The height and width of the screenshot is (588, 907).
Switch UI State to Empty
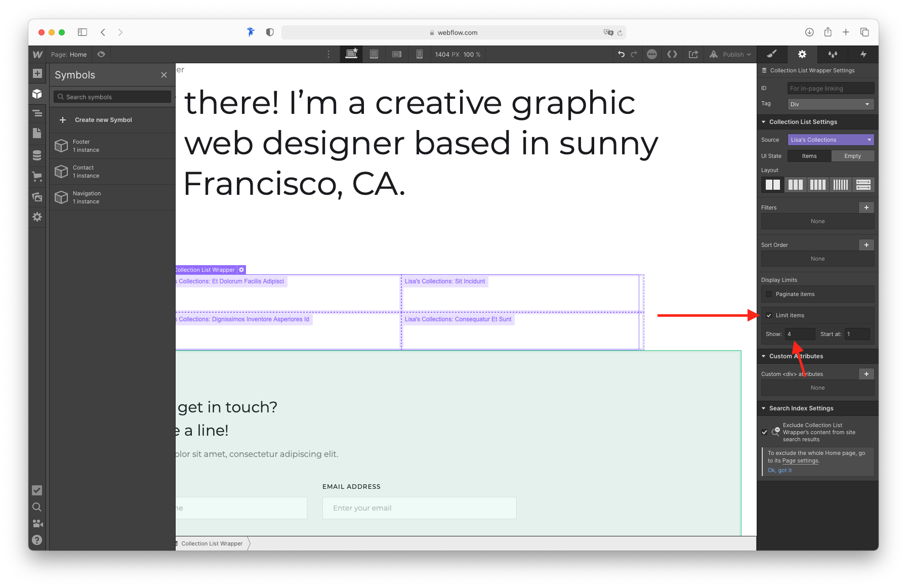coord(853,156)
